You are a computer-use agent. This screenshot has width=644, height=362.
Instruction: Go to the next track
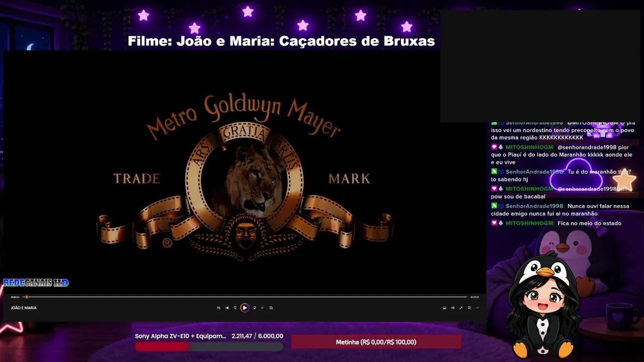coord(262,308)
